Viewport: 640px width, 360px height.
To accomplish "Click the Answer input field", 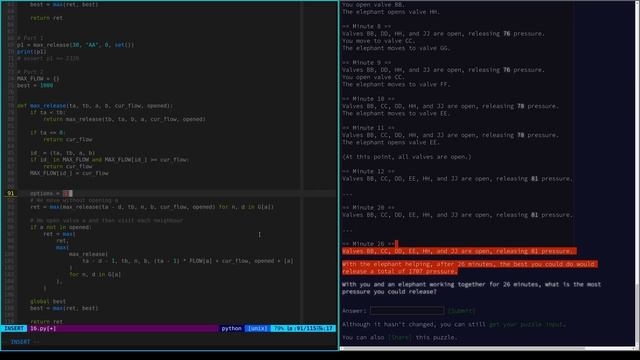I will [407, 311].
